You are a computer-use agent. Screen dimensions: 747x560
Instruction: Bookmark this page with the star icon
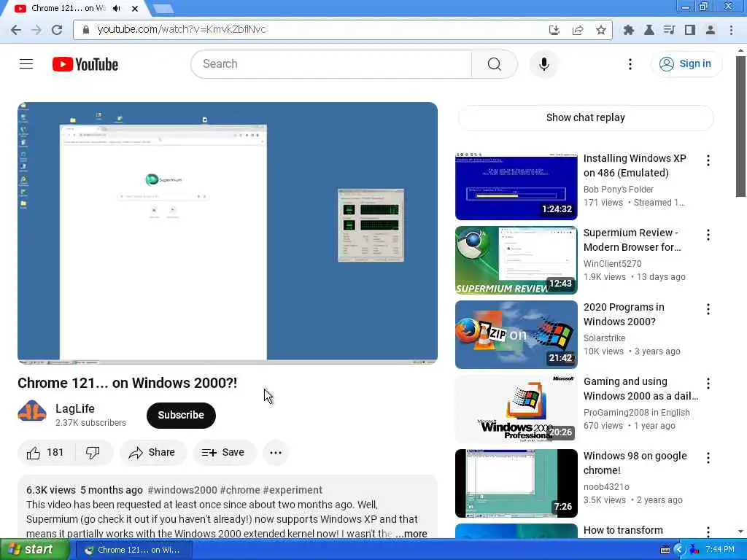[601, 30]
